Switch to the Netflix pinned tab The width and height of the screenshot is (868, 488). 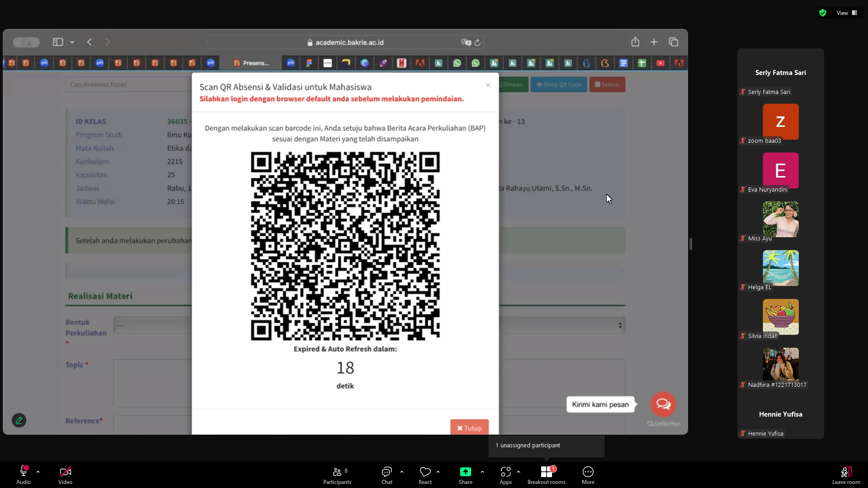(401, 63)
